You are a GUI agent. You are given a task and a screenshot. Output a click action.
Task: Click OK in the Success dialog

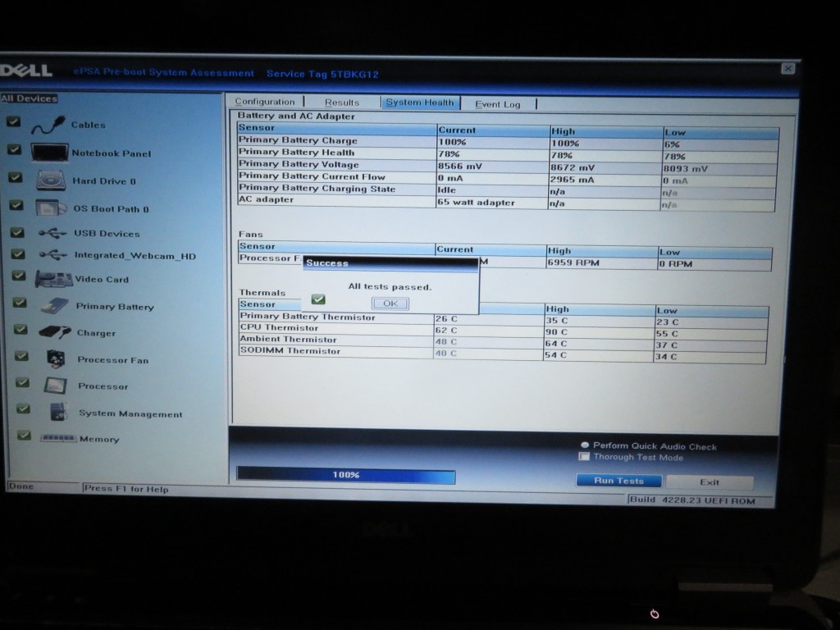click(390, 304)
